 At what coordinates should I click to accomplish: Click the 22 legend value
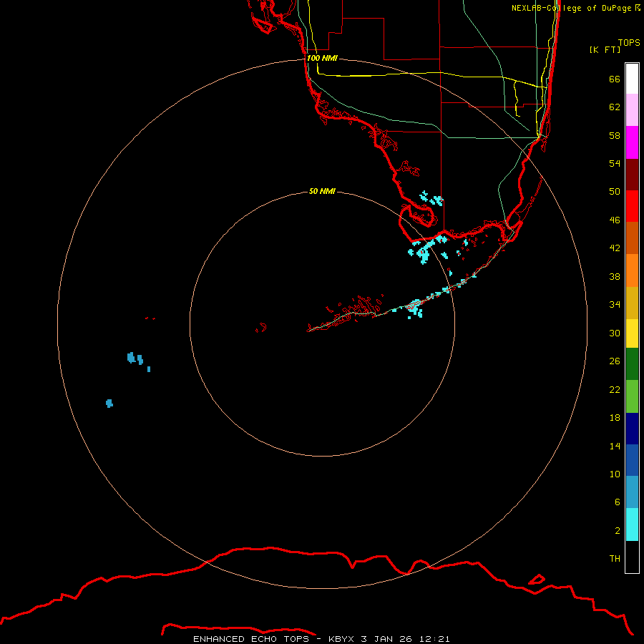[615, 389]
